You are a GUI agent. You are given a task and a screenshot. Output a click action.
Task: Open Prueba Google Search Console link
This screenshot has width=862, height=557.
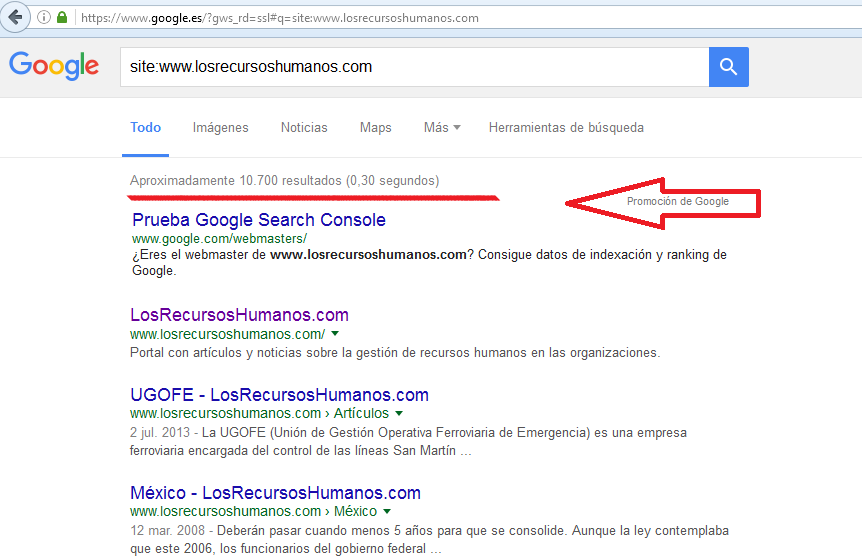(259, 220)
